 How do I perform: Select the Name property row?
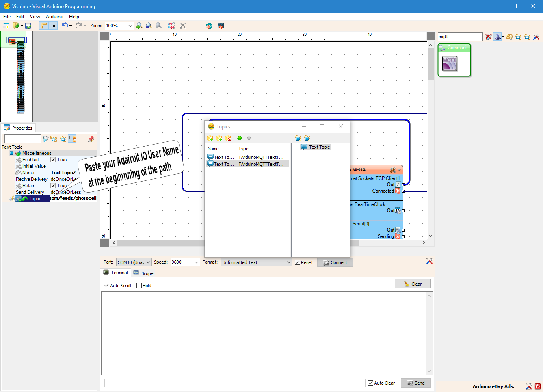(x=49, y=173)
